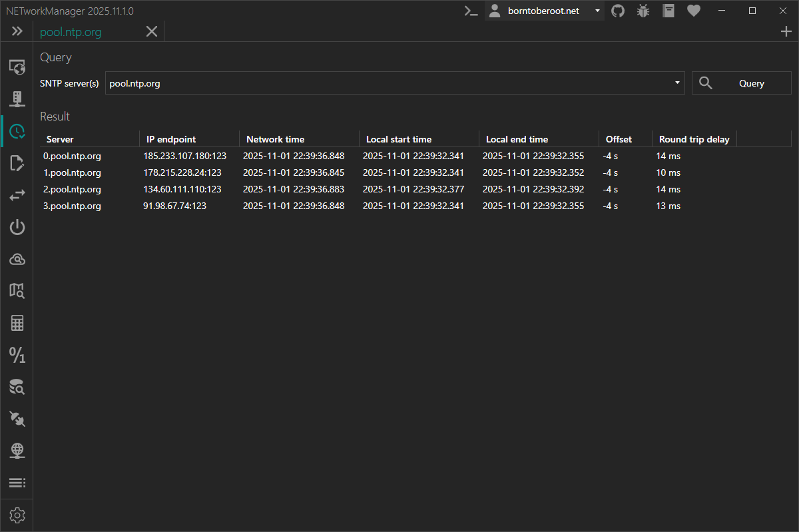Open the GitHub repository icon

pos(617,11)
